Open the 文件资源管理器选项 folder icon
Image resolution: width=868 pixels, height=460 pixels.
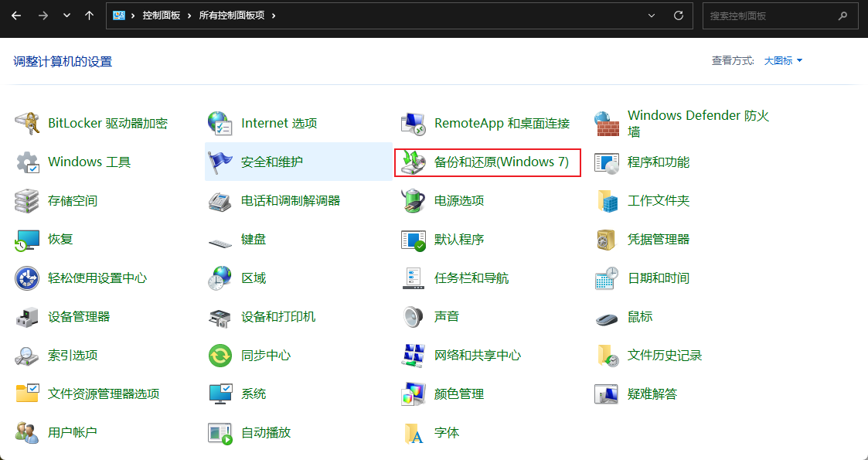point(27,394)
